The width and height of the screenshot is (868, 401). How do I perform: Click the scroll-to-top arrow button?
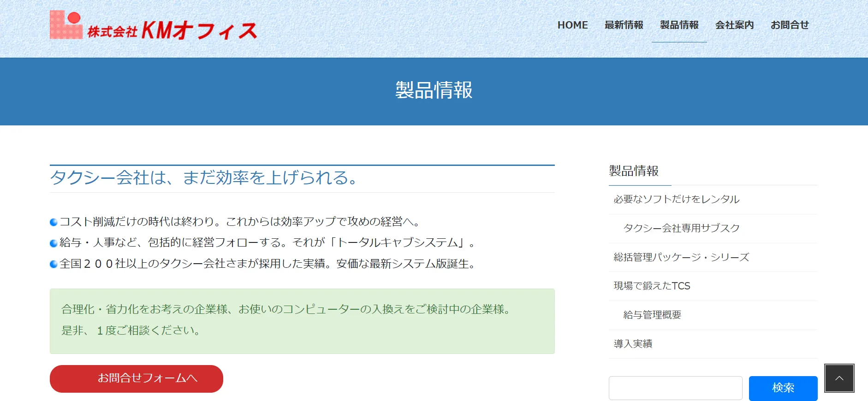tap(839, 378)
